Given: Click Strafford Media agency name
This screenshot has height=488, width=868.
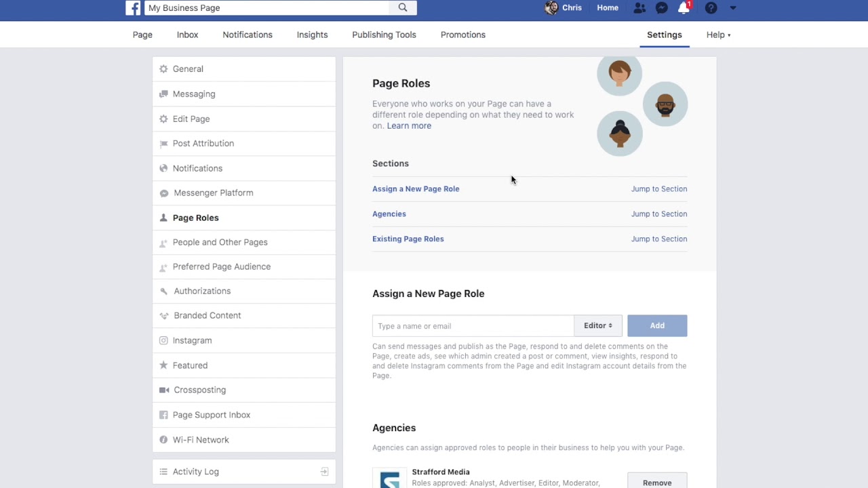Looking at the screenshot, I should (441, 472).
